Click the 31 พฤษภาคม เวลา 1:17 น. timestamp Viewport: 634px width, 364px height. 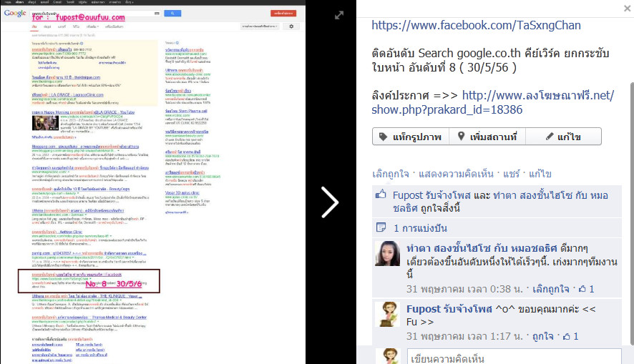tap(464, 336)
